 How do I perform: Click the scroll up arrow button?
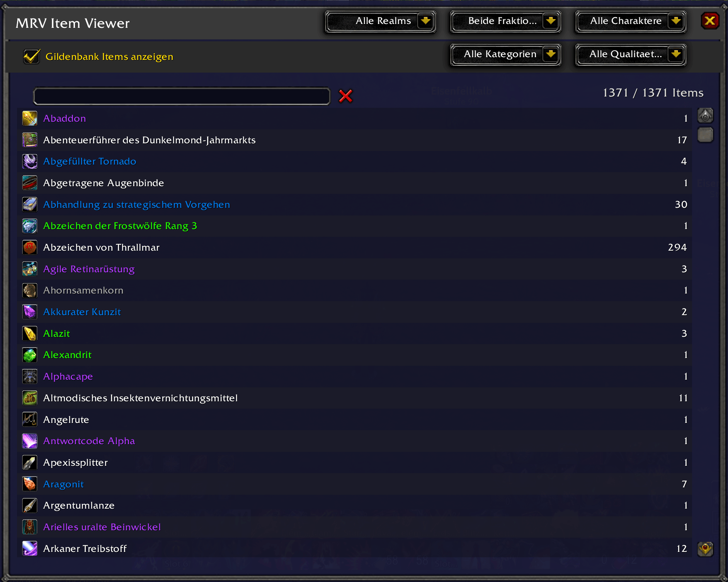[x=705, y=115]
